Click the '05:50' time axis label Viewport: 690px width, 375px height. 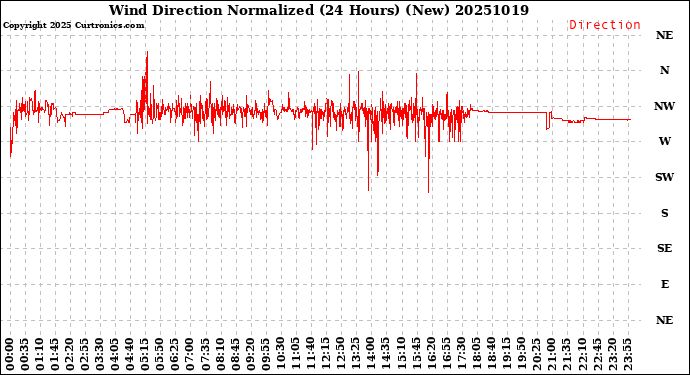pos(160,355)
